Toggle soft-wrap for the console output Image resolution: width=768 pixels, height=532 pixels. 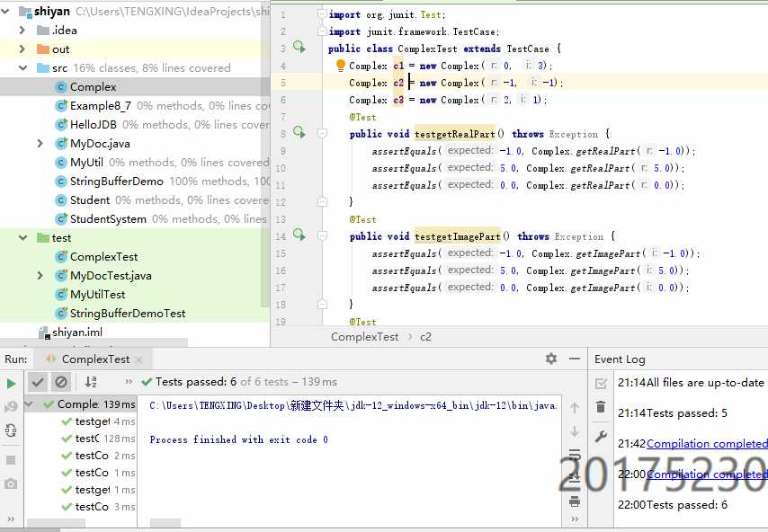pyautogui.click(x=575, y=455)
